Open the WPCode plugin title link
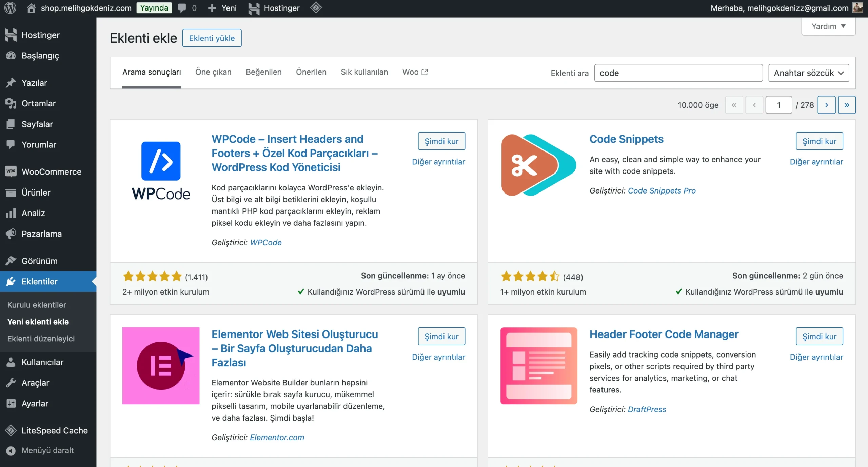Image resolution: width=868 pixels, height=467 pixels. coord(295,153)
